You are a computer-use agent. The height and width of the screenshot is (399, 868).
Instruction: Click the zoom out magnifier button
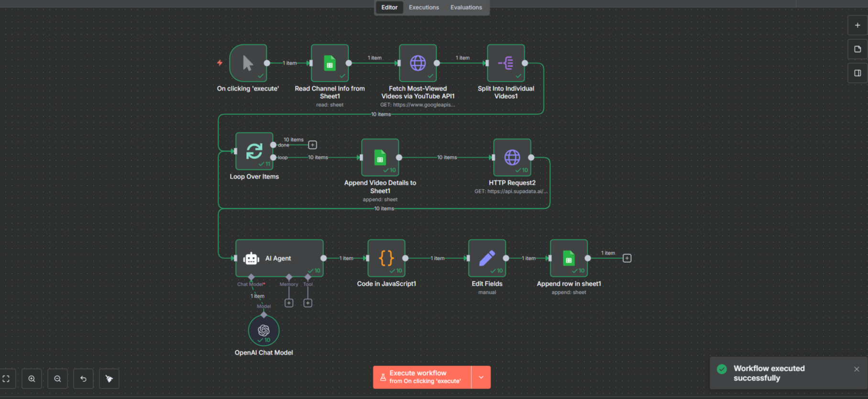point(57,379)
